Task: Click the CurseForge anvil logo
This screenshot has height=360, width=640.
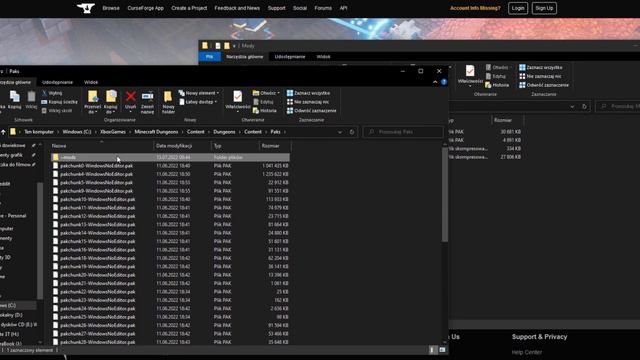Action: coord(86,8)
